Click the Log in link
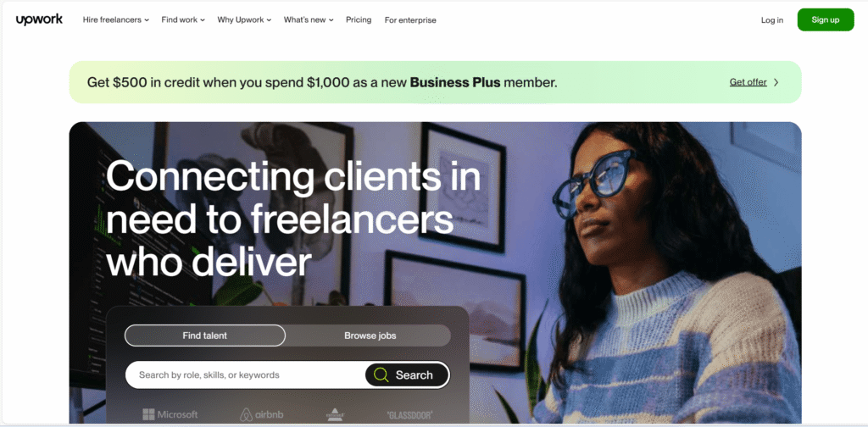This screenshot has height=427, width=868. 771,20
